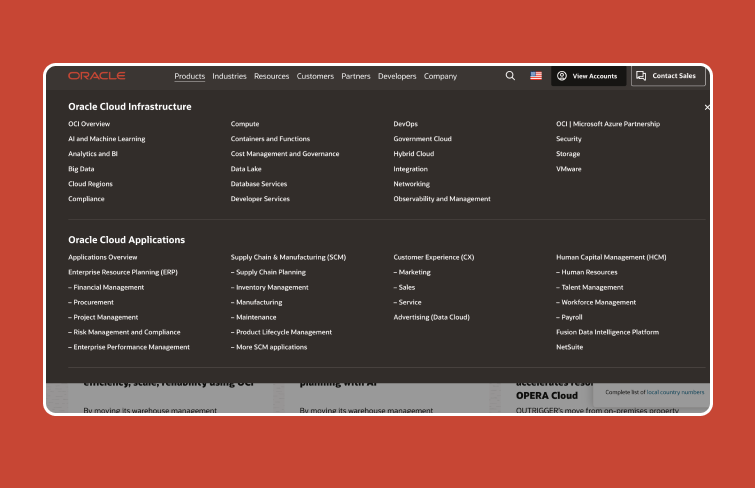Open the Developers menu
Screen dimensions: 755x488
click(x=397, y=76)
